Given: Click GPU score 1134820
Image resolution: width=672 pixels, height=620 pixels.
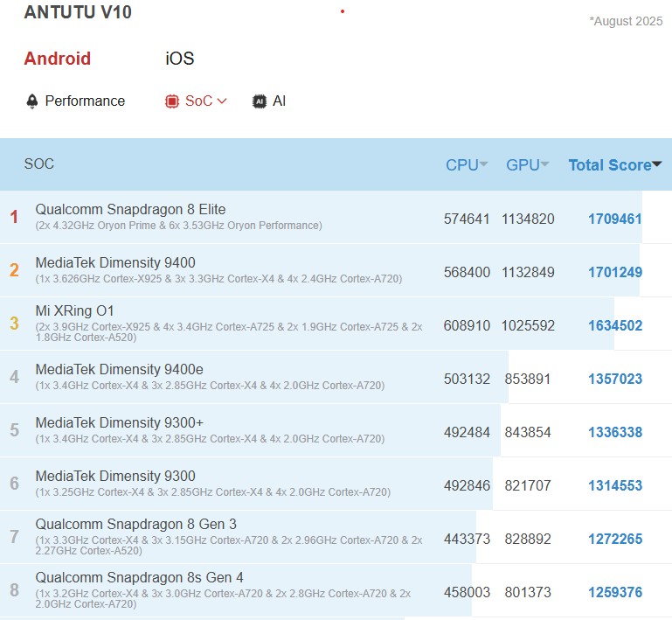Looking at the screenshot, I should (528, 219).
